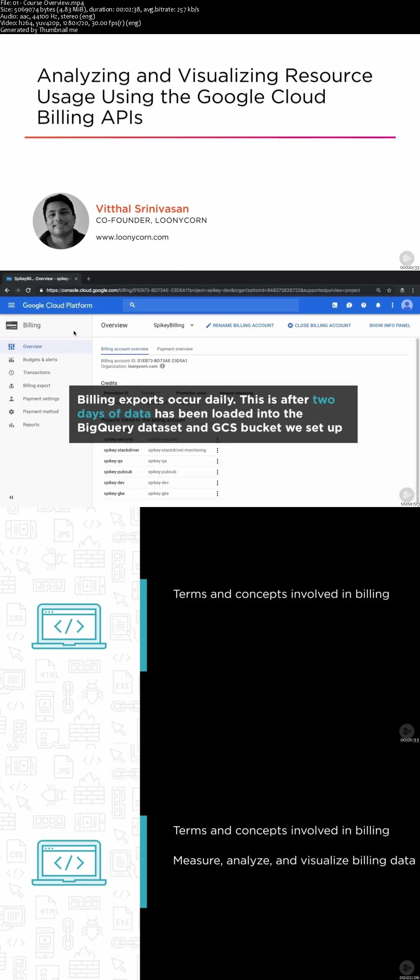Open the actions menu for spikey-stackdriver project
Screen dimensions: 420x980
coord(217,450)
